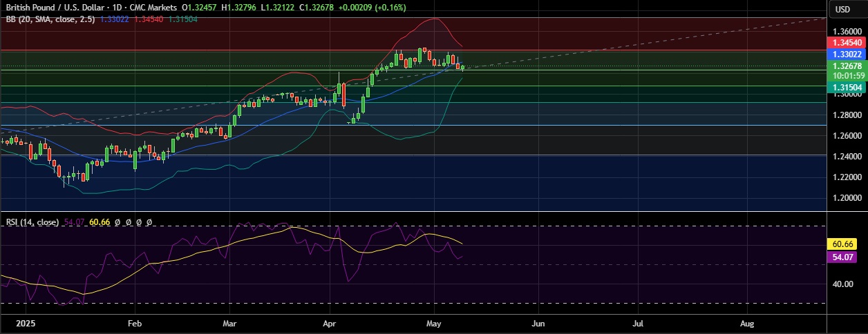
Task: Select the green 1.32678 last price label
Action: 847,66
